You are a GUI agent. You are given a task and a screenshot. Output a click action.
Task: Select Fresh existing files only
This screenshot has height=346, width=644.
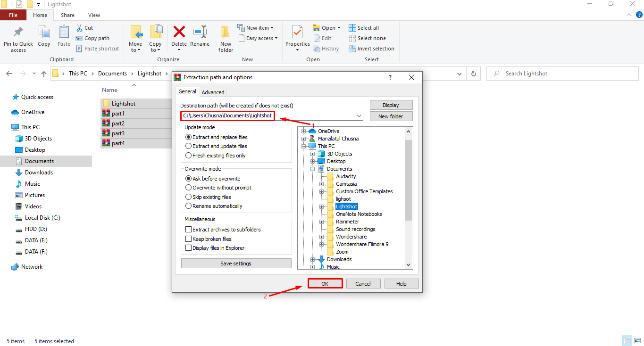point(216,156)
